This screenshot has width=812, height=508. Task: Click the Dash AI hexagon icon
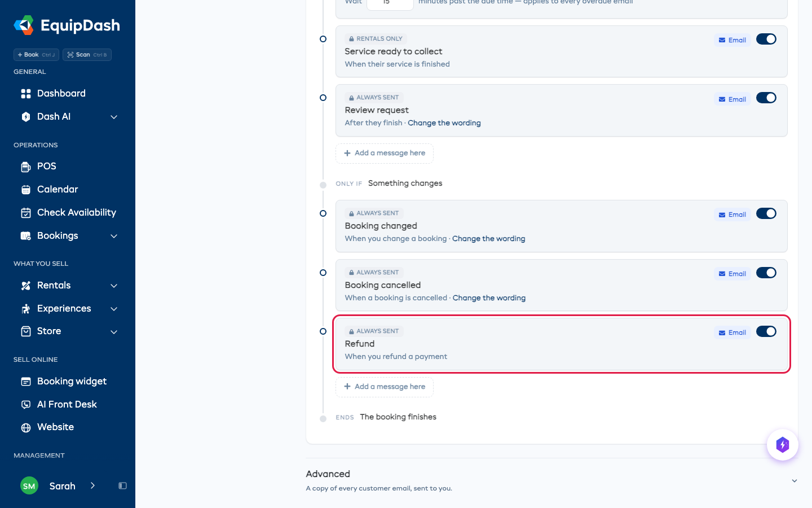(x=26, y=117)
